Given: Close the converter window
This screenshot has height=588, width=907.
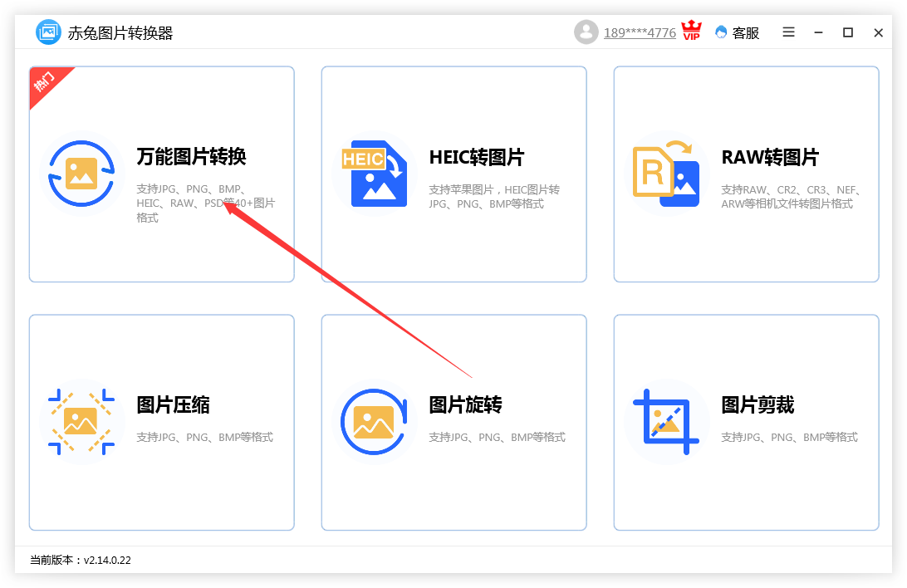Looking at the screenshot, I should pos(878,32).
